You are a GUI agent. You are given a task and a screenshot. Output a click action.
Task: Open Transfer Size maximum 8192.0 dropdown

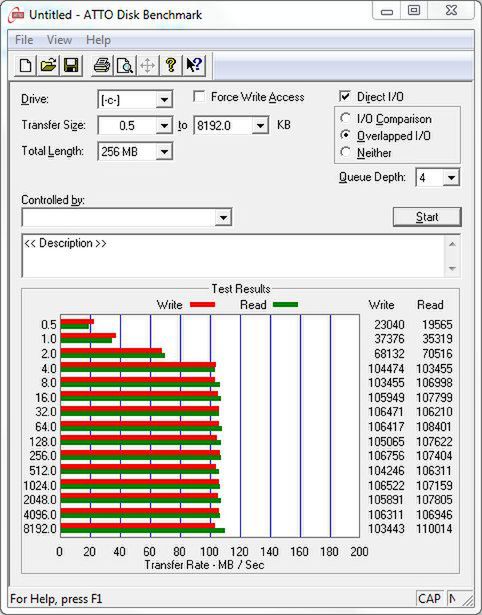pos(260,126)
